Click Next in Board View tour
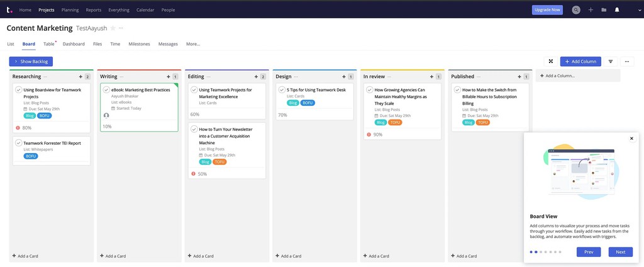 [x=621, y=252]
